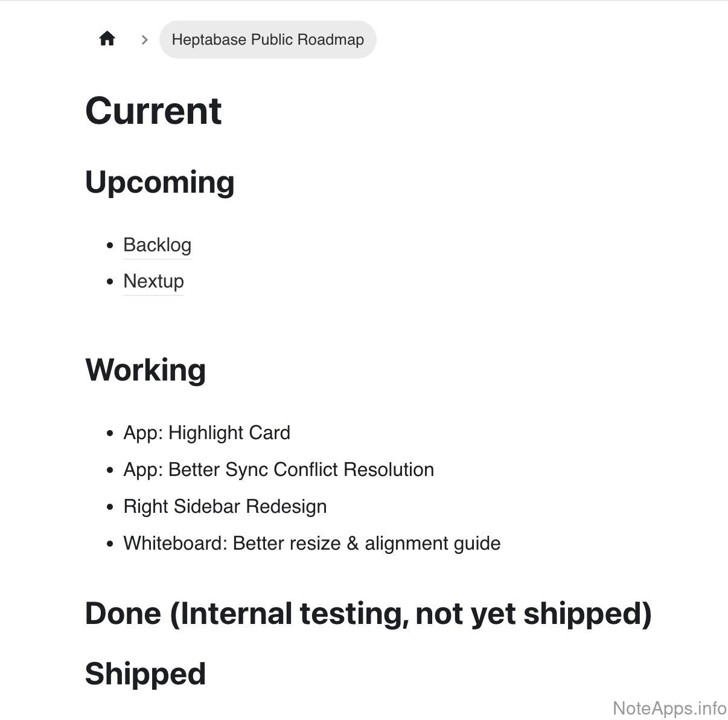This screenshot has width=728, height=720.
Task: Select the Whiteboard resize & alignment guide item
Action: coord(311,543)
